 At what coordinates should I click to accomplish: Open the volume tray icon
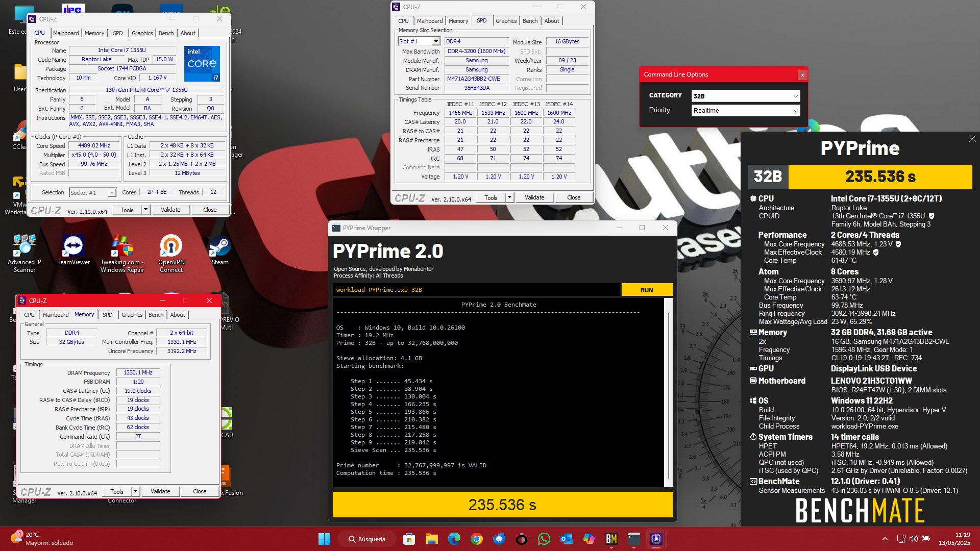click(914, 539)
